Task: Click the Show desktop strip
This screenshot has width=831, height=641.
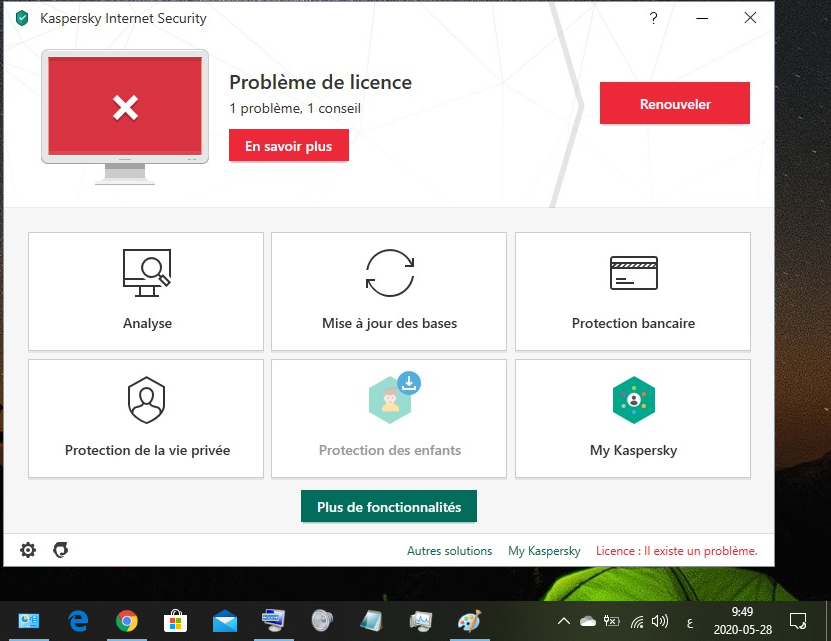Action: pos(828,621)
